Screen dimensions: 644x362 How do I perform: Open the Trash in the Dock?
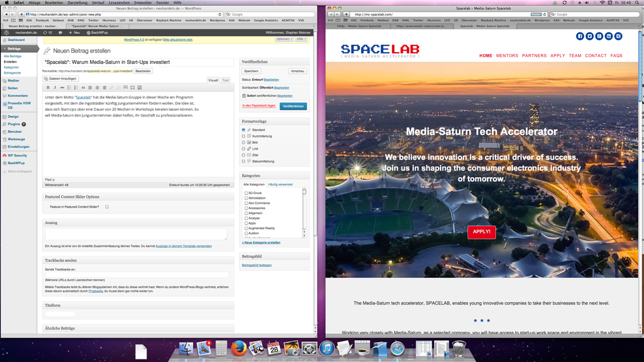459,349
